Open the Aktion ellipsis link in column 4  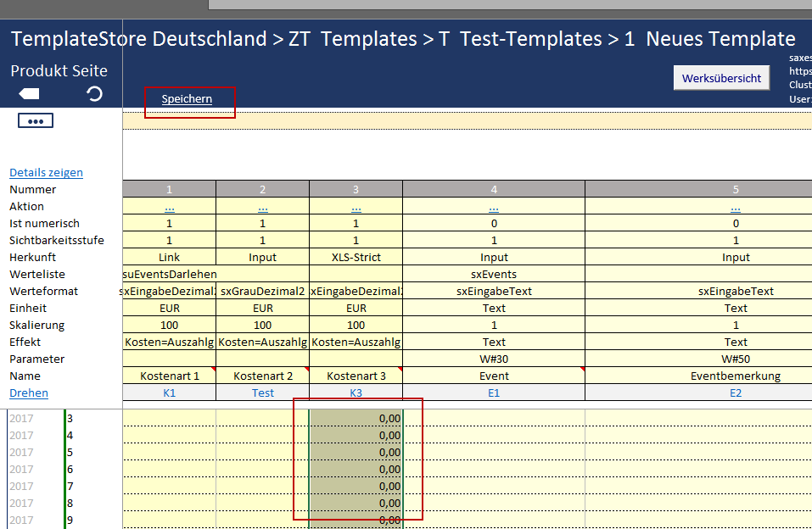point(494,207)
